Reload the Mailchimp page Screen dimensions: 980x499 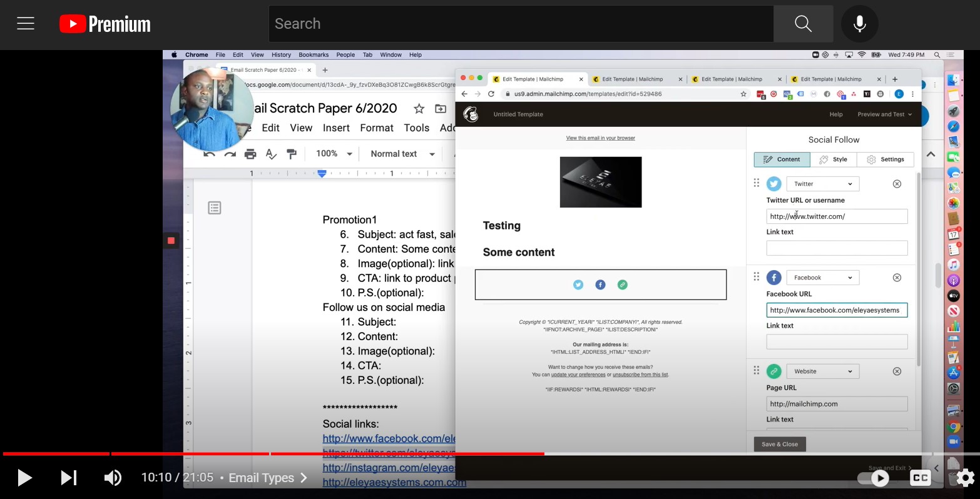tap(491, 94)
